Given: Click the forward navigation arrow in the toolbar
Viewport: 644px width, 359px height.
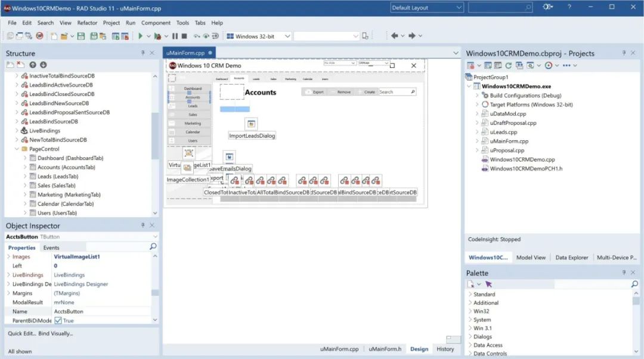Looking at the screenshot, I should [x=412, y=36].
